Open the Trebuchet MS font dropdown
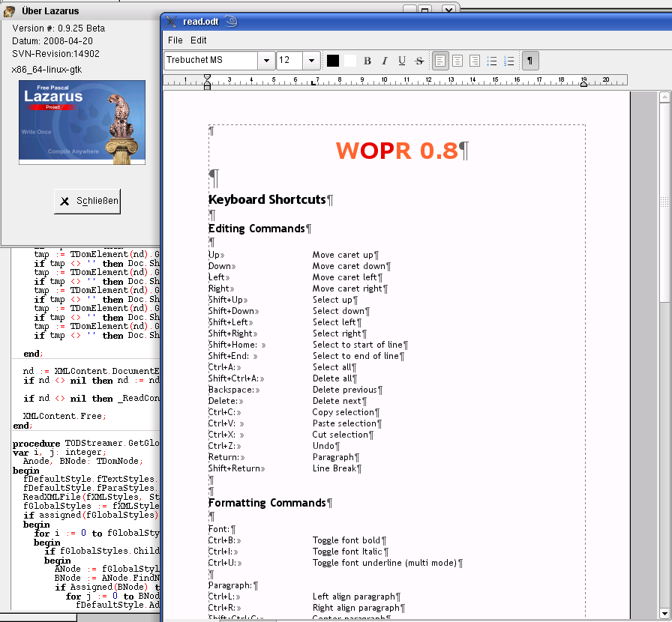672x622 pixels. tap(266, 61)
